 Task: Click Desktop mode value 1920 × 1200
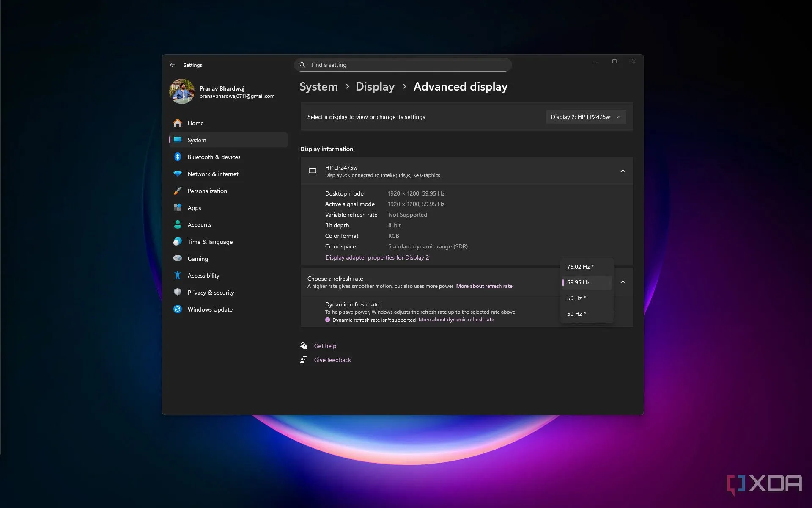coord(416,193)
